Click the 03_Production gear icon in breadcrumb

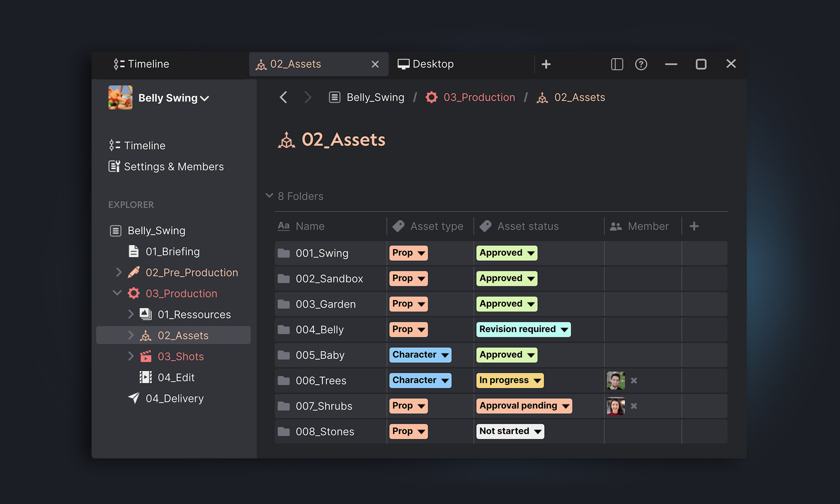pyautogui.click(x=431, y=97)
